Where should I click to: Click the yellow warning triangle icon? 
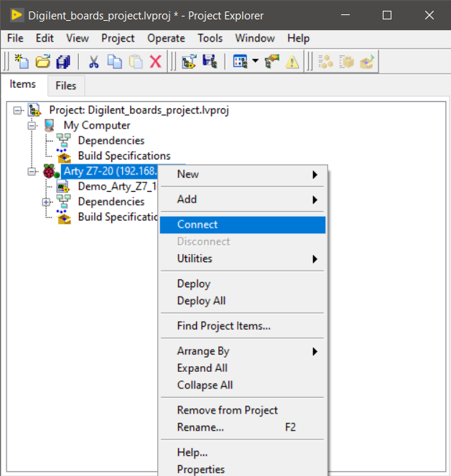tap(292, 62)
